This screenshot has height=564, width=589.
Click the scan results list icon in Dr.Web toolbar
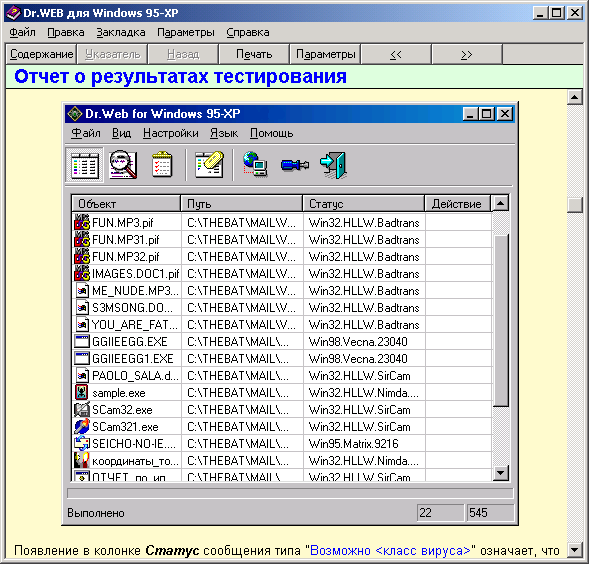(85, 165)
